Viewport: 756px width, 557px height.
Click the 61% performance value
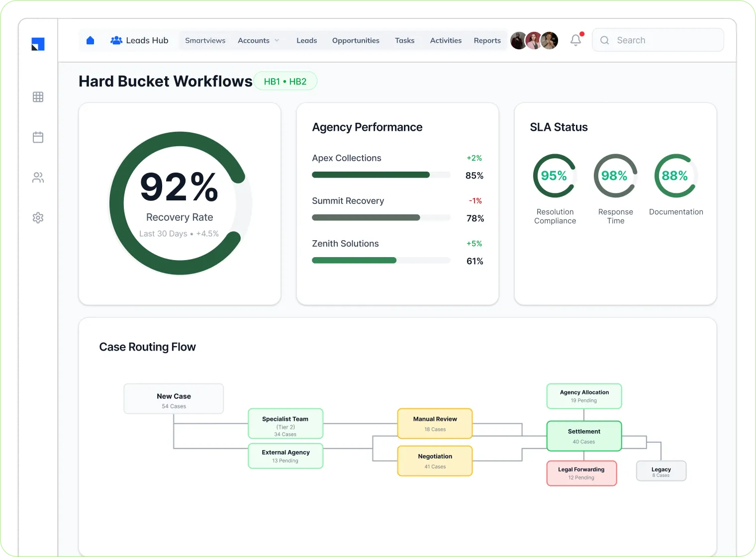(475, 261)
